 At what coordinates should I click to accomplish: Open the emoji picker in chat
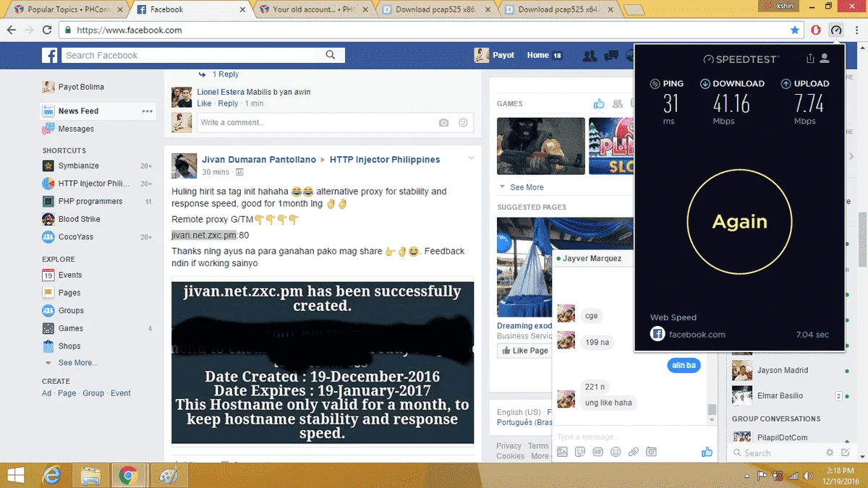[x=616, y=452]
